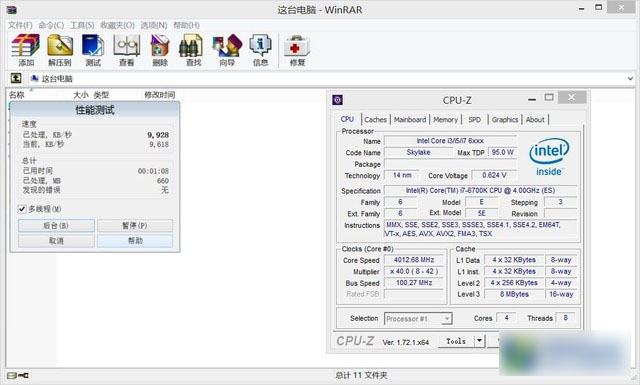Click the Repair (修复) first-aid icon
This screenshot has height=385, width=640.
(297, 50)
